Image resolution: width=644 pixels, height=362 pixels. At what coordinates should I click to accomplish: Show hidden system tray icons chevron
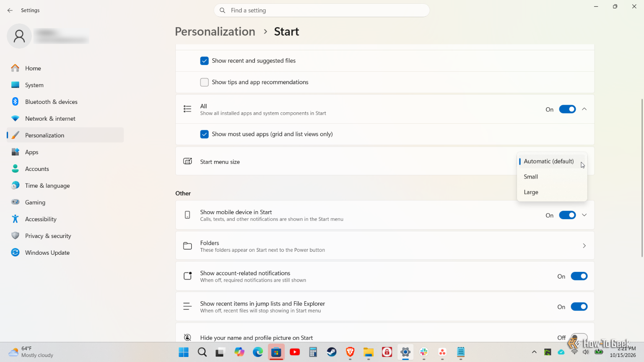[534, 352]
